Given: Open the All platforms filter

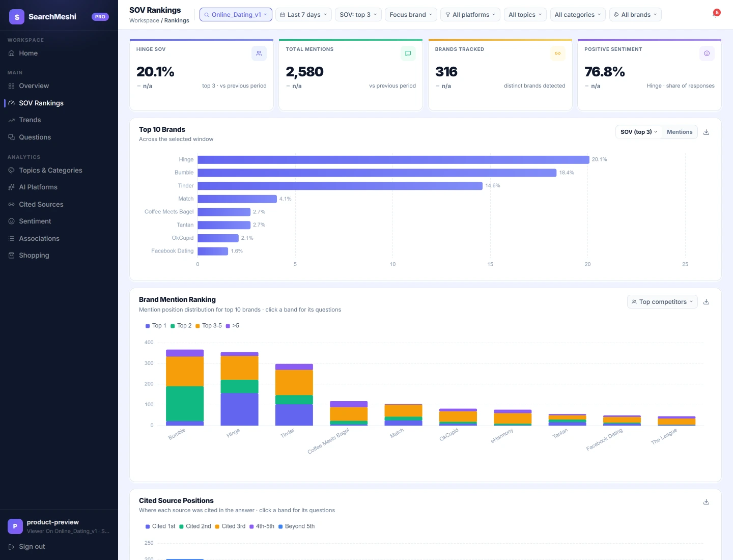Looking at the screenshot, I should 470,15.
